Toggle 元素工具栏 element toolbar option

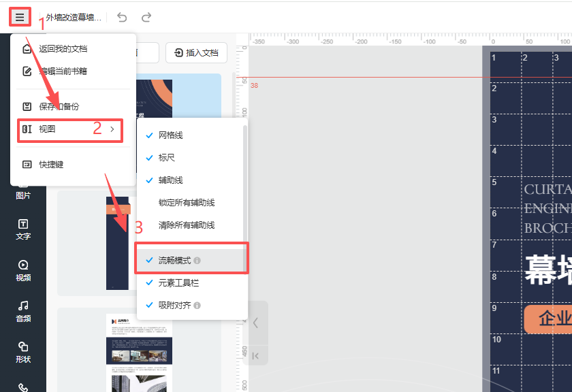click(x=178, y=283)
